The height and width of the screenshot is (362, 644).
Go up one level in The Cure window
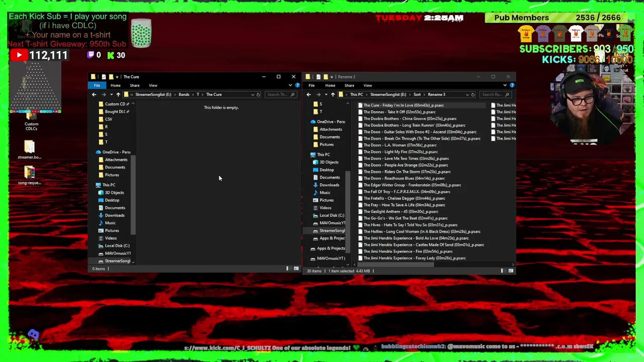click(x=118, y=95)
